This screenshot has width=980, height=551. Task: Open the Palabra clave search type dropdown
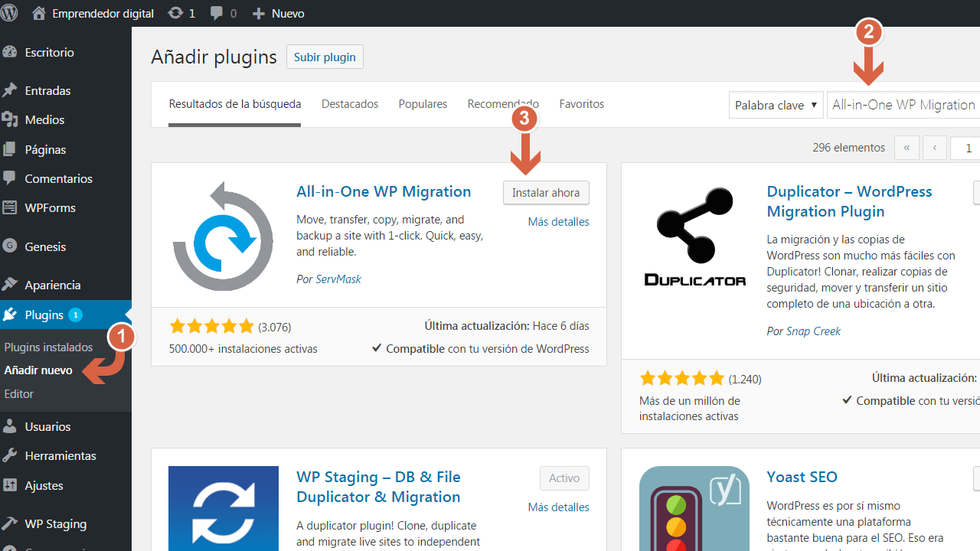[x=776, y=105]
